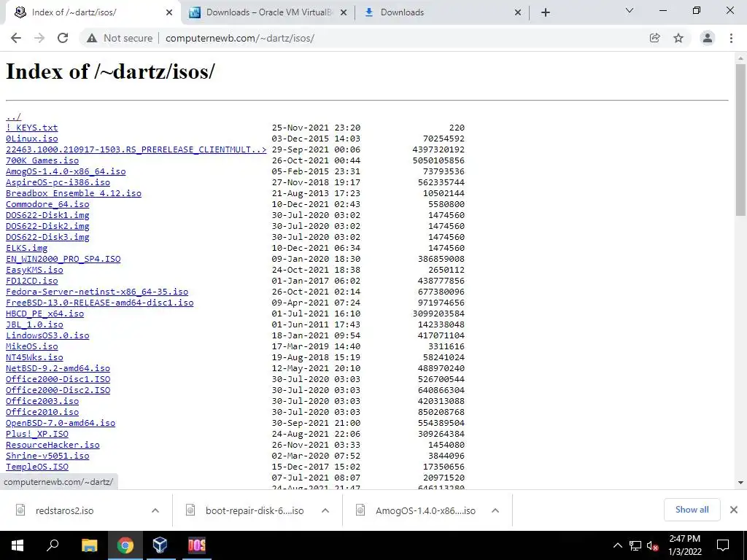Download LindowsOS3.0.iso
The image size is (747, 560).
tap(47, 335)
